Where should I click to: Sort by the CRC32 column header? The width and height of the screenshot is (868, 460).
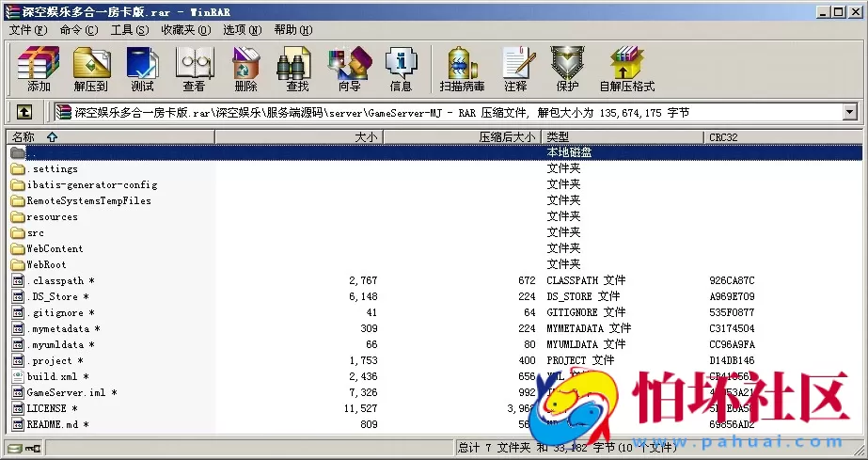click(782, 136)
